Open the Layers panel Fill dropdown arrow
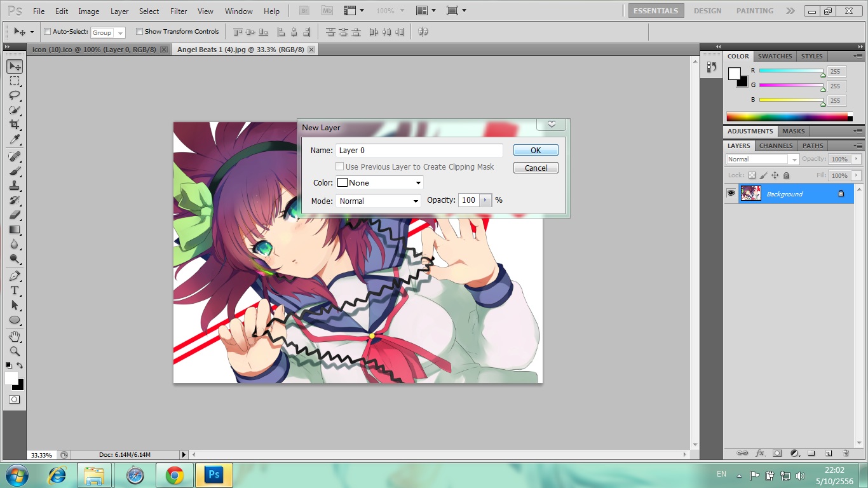Viewport: 868px width, 488px height. click(857, 175)
